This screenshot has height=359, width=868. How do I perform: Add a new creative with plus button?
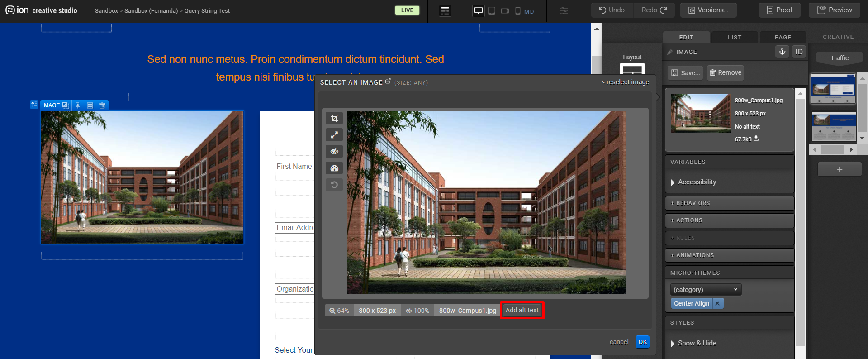[840, 169]
